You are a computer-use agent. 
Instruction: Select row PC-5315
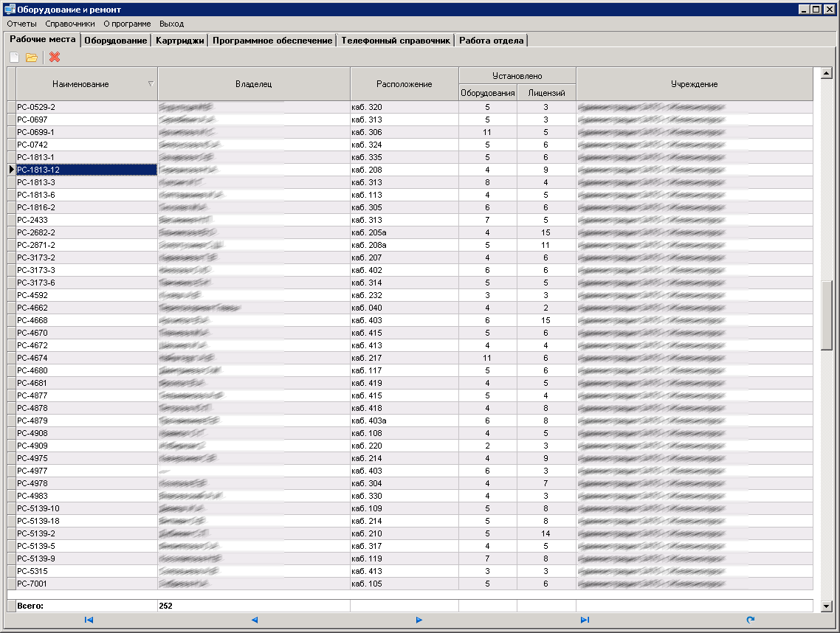(x=410, y=571)
